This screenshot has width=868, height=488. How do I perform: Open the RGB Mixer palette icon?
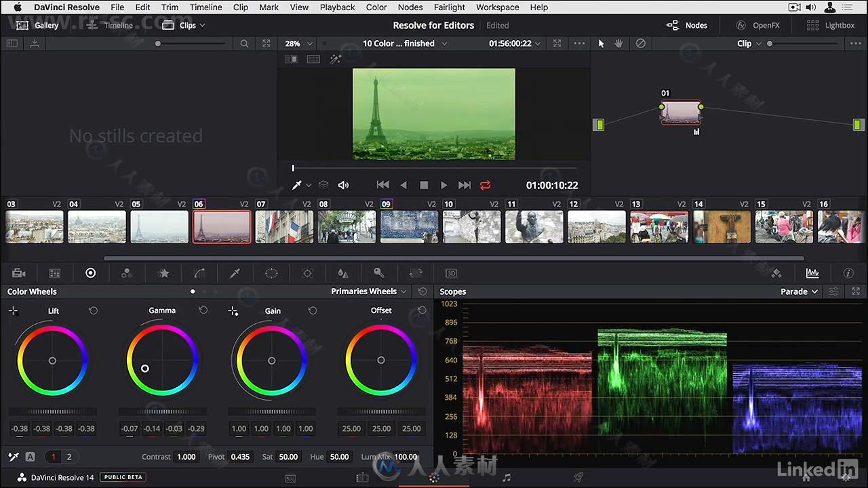[x=126, y=273]
